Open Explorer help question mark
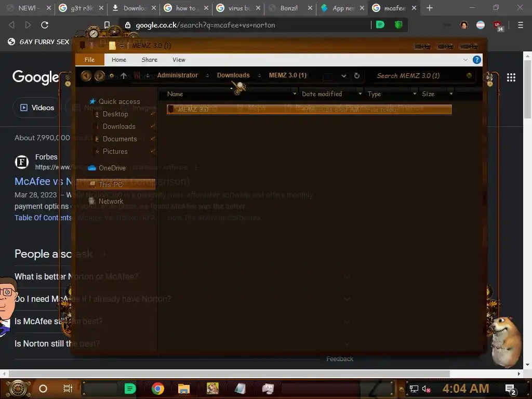 tap(477, 60)
